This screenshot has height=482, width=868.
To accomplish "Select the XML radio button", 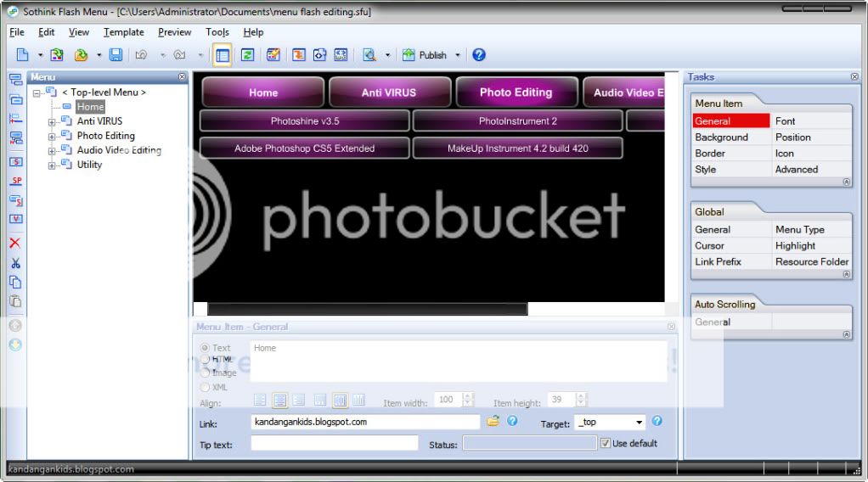I will tap(205, 387).
